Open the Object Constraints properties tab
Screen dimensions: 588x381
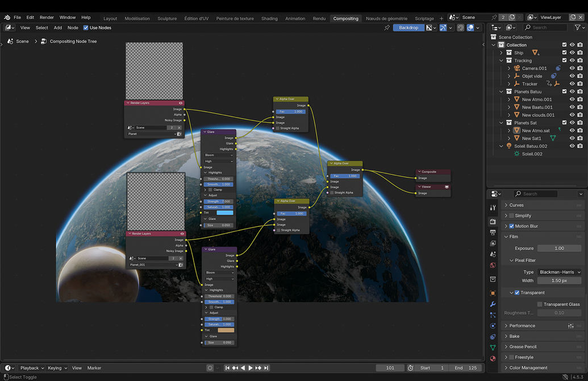[x=493, y=337]
